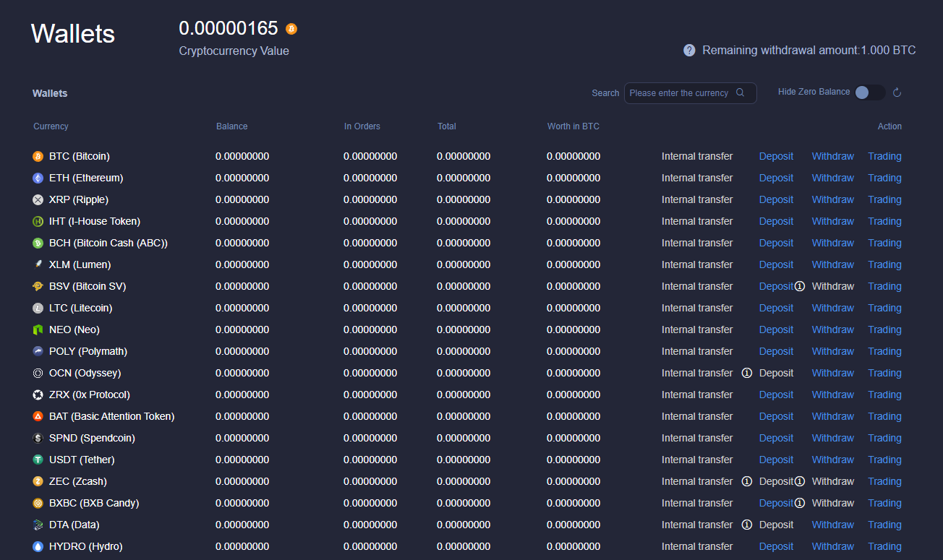Screen dimensions: 943x560
Task: Click the NEO (Neo) green icon
Action: pos(38,329)
